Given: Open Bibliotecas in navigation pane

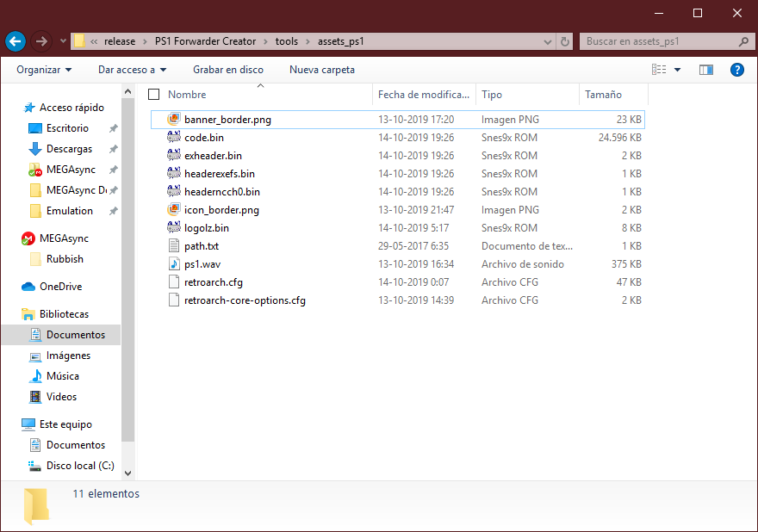Looking at the screenshot, I should (x=64, y=314).
